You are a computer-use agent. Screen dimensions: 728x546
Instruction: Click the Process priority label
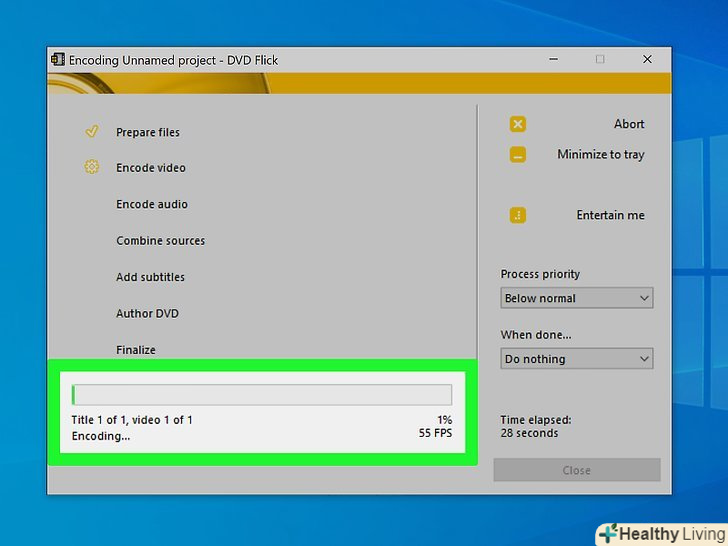(x=540, y=274)
